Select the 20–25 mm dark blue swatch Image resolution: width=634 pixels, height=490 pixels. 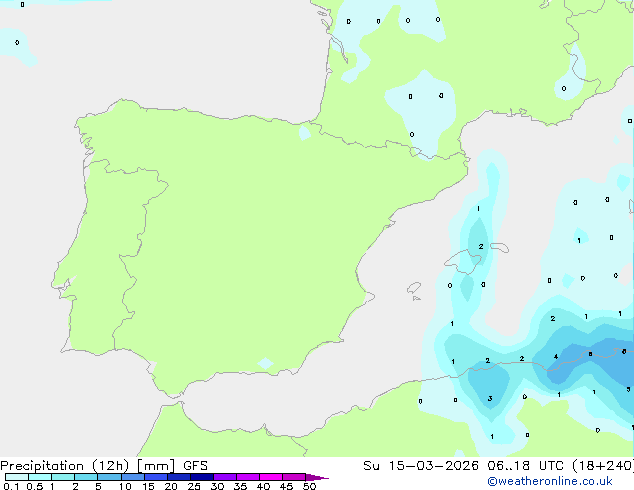click(179, 477)
